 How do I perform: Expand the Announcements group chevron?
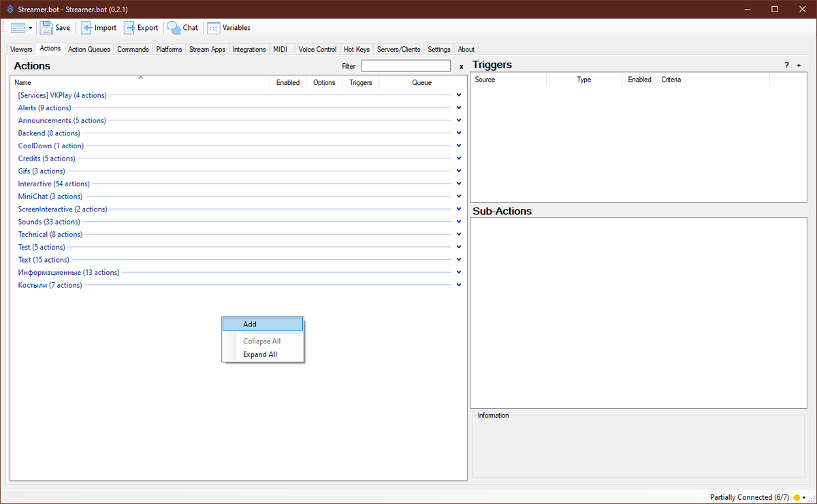[x=459, y=120]
